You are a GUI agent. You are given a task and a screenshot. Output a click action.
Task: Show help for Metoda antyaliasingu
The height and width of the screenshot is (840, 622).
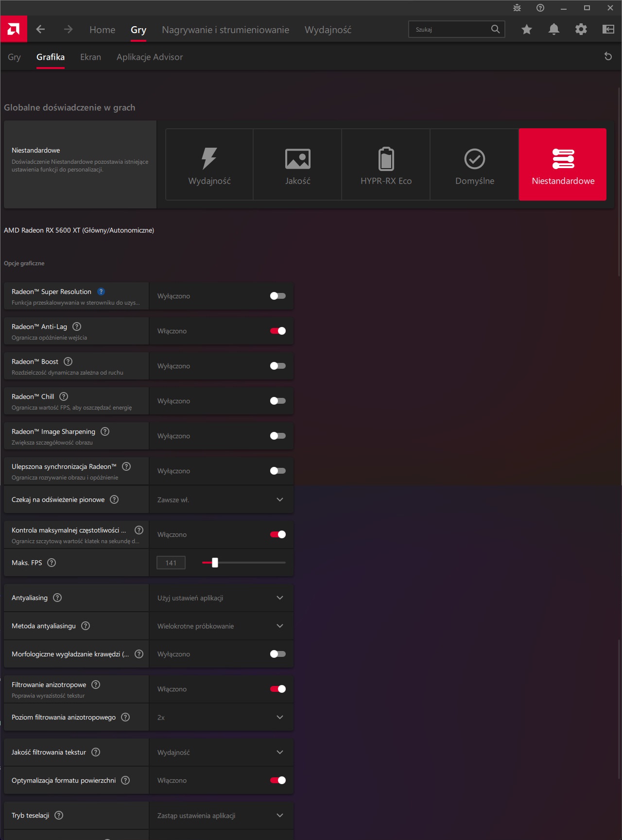[86, 626]
